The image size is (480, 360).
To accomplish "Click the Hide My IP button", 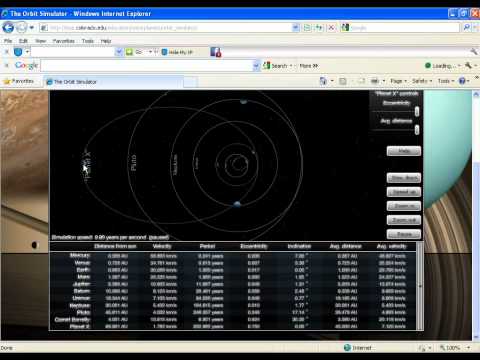I will pyautogui.click(x=177, y=52).
